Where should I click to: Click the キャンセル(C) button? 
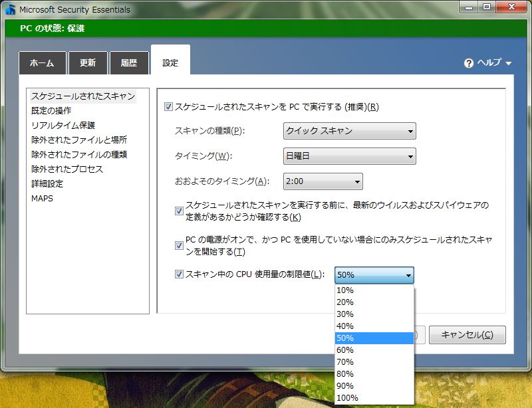(x=467, y=335)
